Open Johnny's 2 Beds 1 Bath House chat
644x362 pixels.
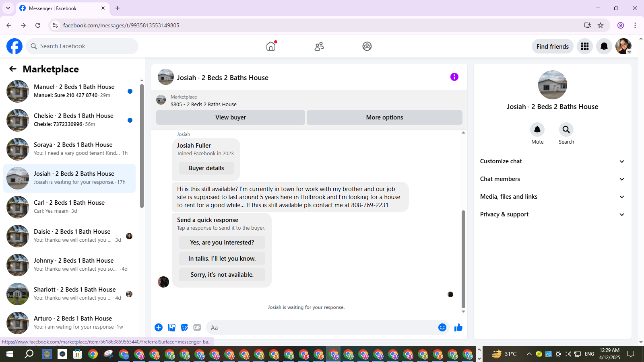point(70,265)
